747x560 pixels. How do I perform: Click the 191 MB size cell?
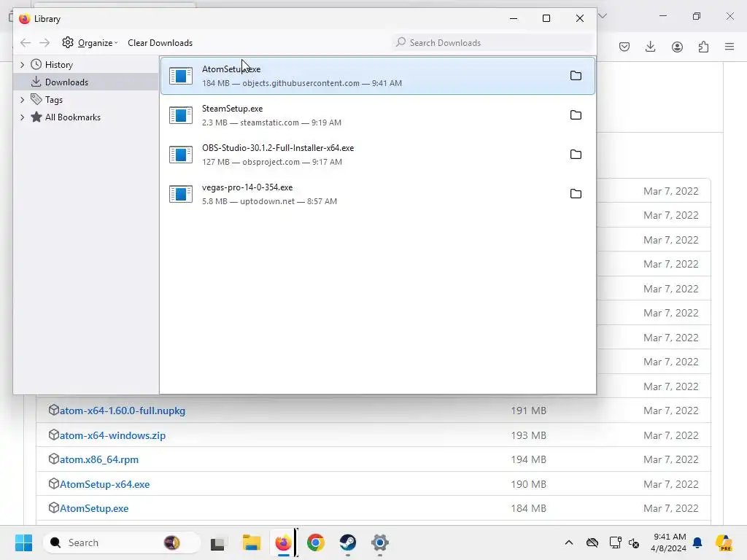[x=528, y=411]
